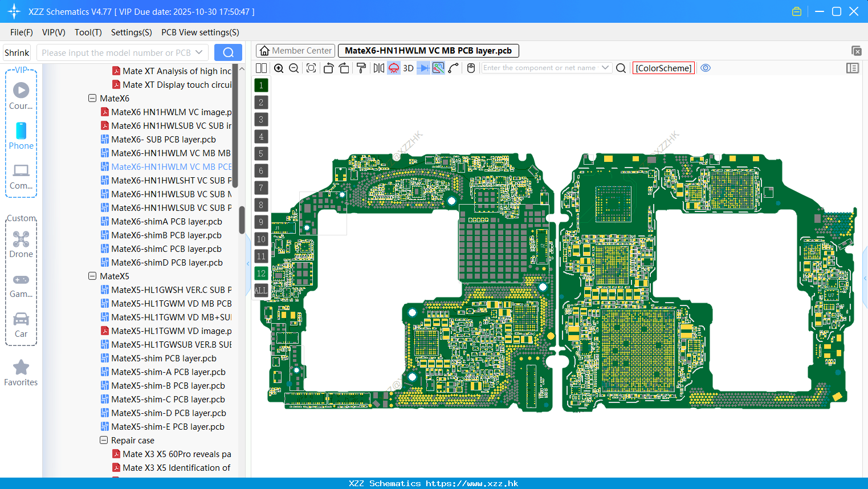This screenshot has height=489, width=868.
Task: Collapse the MateX6 tree folder
Action: pos(92,98)
